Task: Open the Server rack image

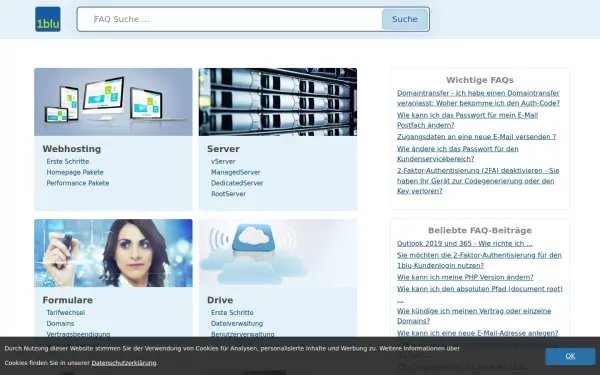Action: coord(278,102)
